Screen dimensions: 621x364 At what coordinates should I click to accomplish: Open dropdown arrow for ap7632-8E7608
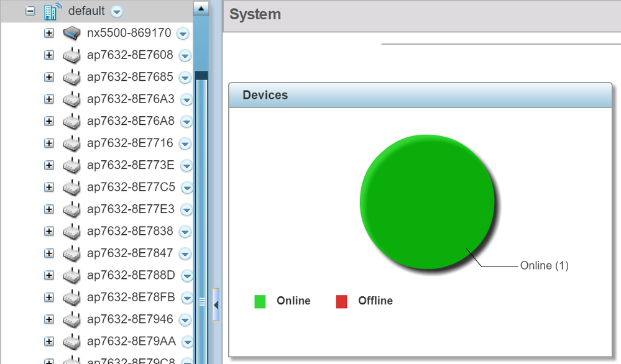click(185, 56)
